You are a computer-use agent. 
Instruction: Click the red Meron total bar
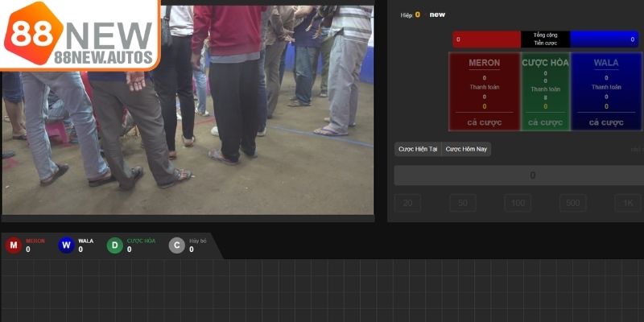(x=486, y=39)
